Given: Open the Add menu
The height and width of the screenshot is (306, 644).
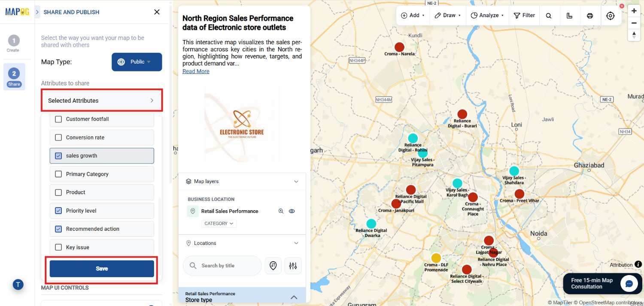Looking at the screenshot, I should (413, 15).
